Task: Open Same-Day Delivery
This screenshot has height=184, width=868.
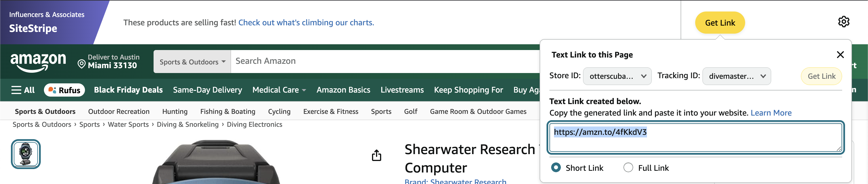Action: pos(207,90)
